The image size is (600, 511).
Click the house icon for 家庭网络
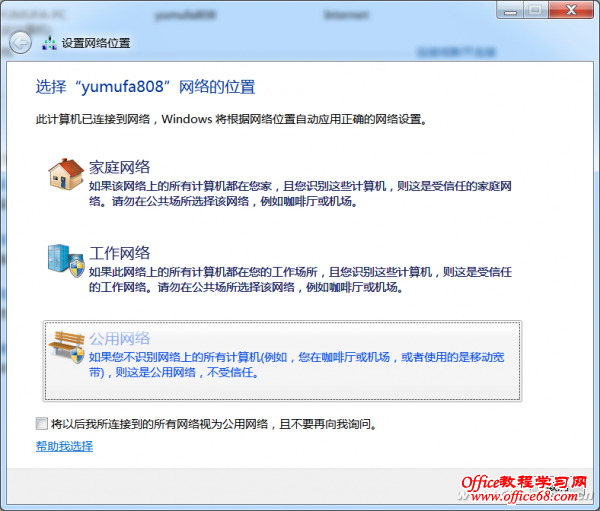point(66,175)
